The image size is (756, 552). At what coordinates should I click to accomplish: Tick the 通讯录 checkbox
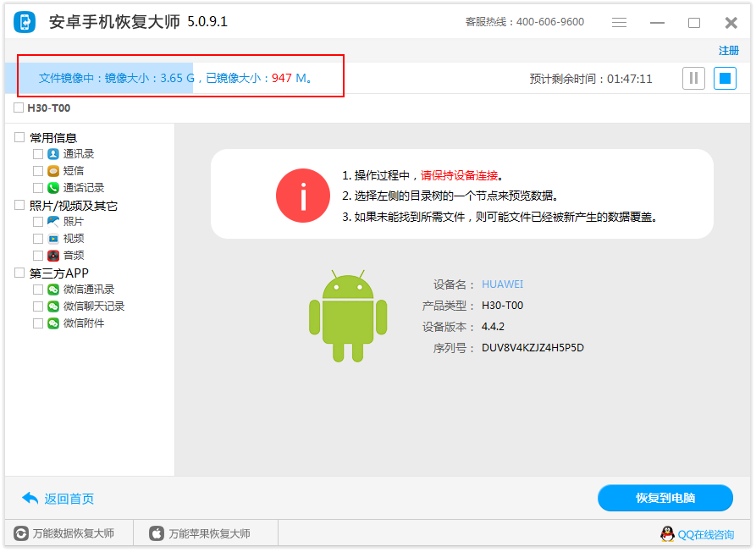(x=38, y=154)
